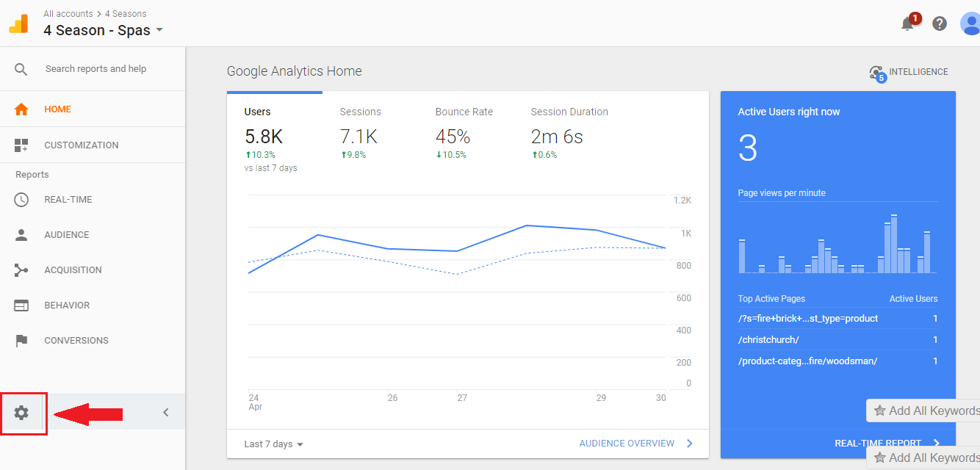Screen dimensions: 980x470
Task: Click the Google Analytics logo
Action: click(x=18, y=23)
